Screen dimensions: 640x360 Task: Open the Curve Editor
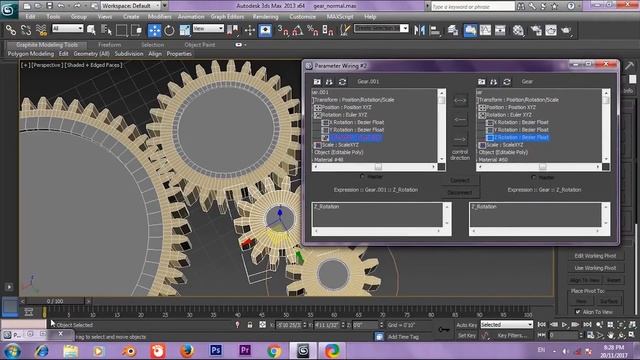click(x=485, y=30)
